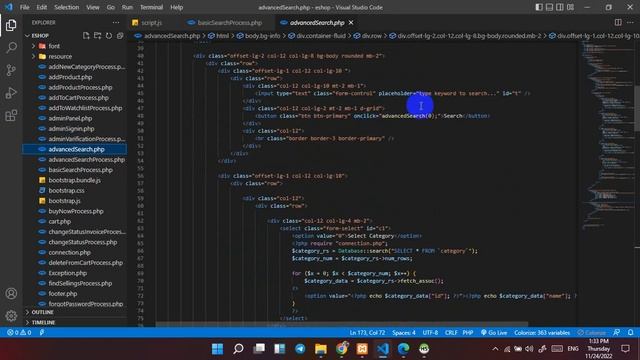640x360 pixels.
Task: Open taskbar search icon
Action: coord(238,349)
